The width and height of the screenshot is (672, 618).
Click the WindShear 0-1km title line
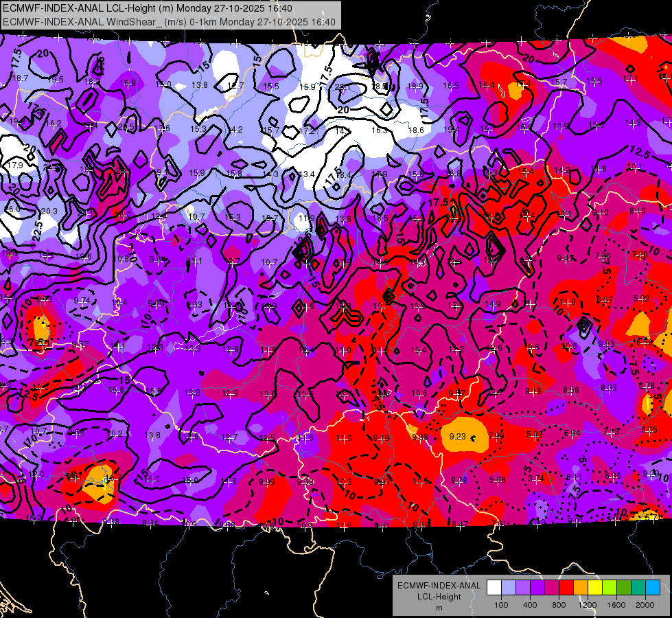point(169,22)
